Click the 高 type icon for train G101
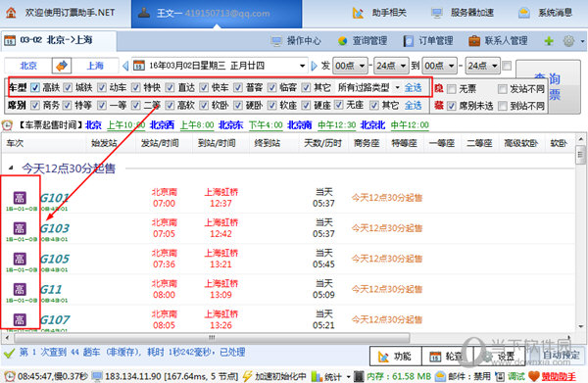Viewport: 588px width, 383px height. pos(20,198)
